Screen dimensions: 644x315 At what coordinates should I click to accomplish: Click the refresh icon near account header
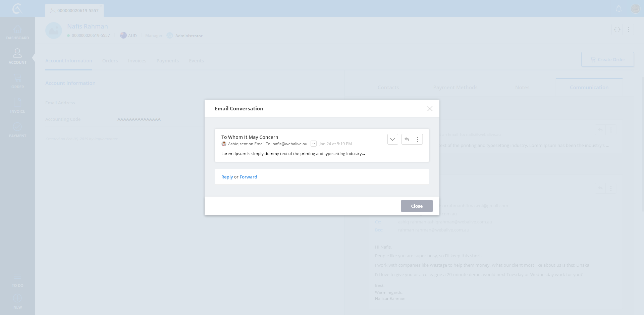[617, 30]
